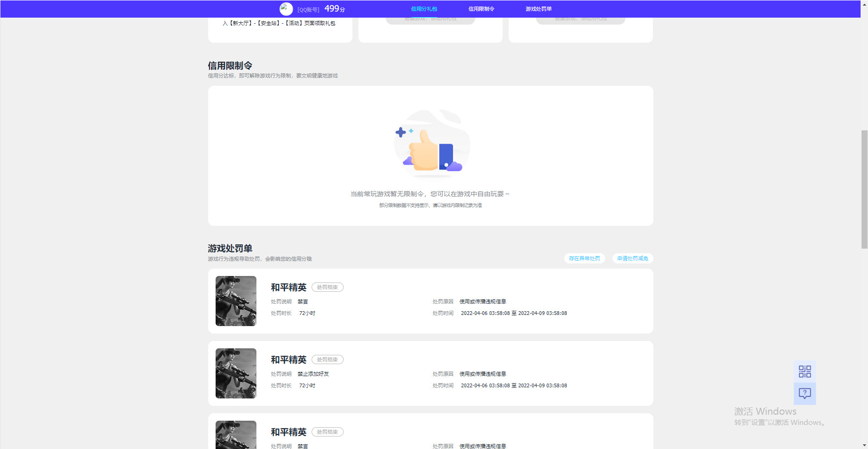Screen dimensions: 868x449
Task: Click the 当前常玩游戏暂无限制令 message
Action: [x=430, y=194]
